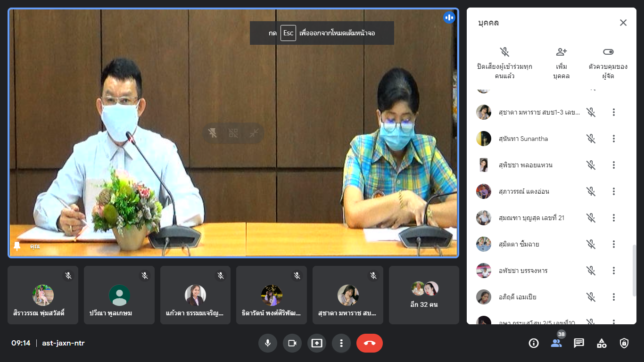644x362 pixels.
Task: Click the avatar of สุภาวรรณ์ แดงอ่อน in the list
Action: tap(484, 191)
